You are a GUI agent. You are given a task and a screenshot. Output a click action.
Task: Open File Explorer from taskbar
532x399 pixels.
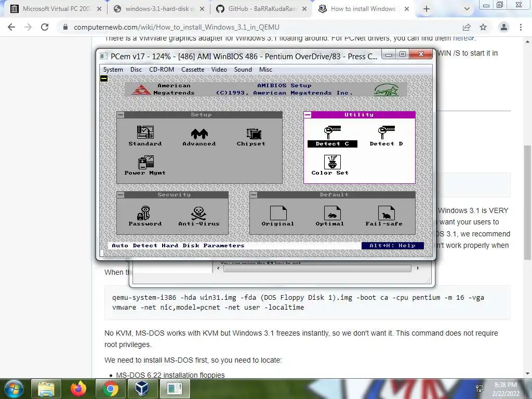46,389
